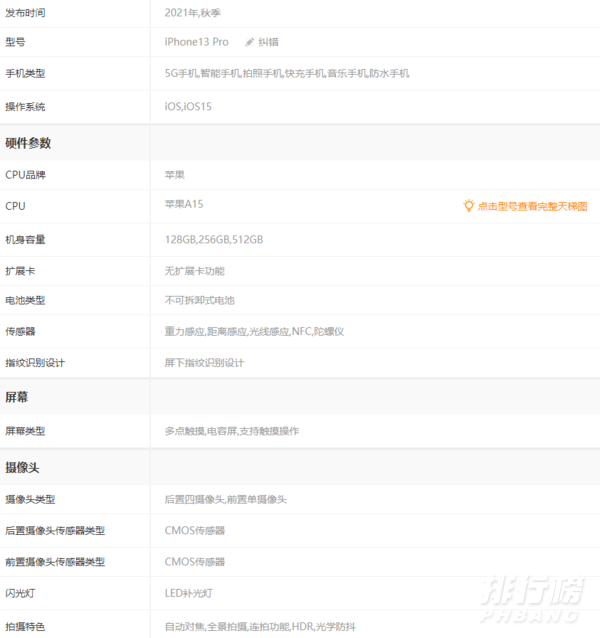Select the LED补光灯 value
This screenshot has width=600, height=638.
pyautogui.click(x=188, y=594)
